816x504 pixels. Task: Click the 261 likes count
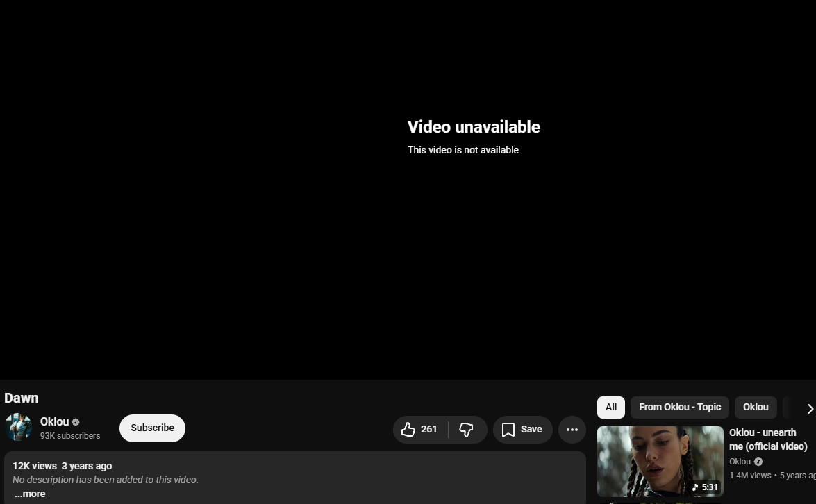point(428,429)
